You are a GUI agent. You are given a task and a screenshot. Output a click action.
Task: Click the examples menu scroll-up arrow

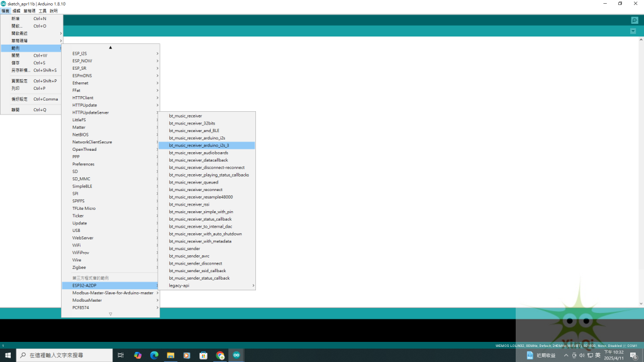point(111,48)
